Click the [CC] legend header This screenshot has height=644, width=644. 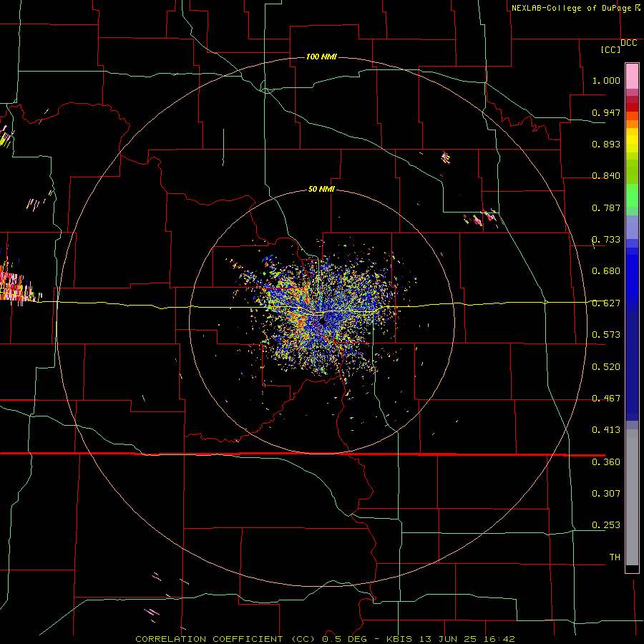[x=610, y=49]
